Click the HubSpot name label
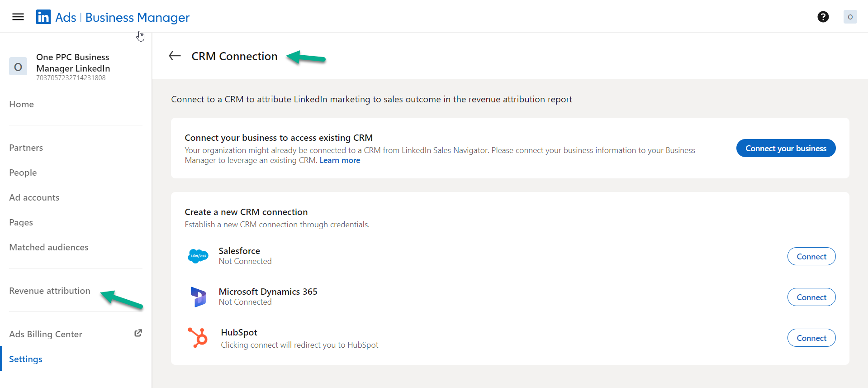 (239, 332)
